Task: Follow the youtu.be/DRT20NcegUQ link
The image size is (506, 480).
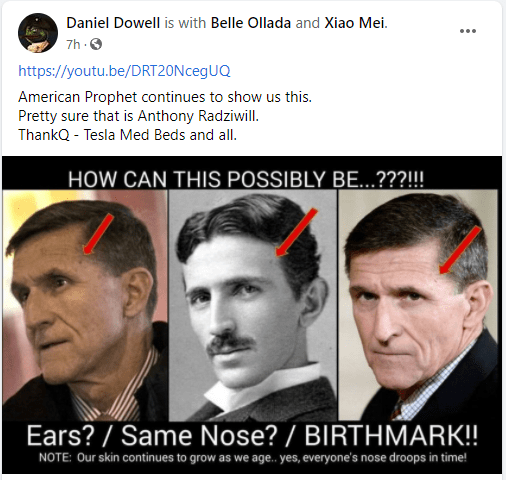Action: point(124,71)
